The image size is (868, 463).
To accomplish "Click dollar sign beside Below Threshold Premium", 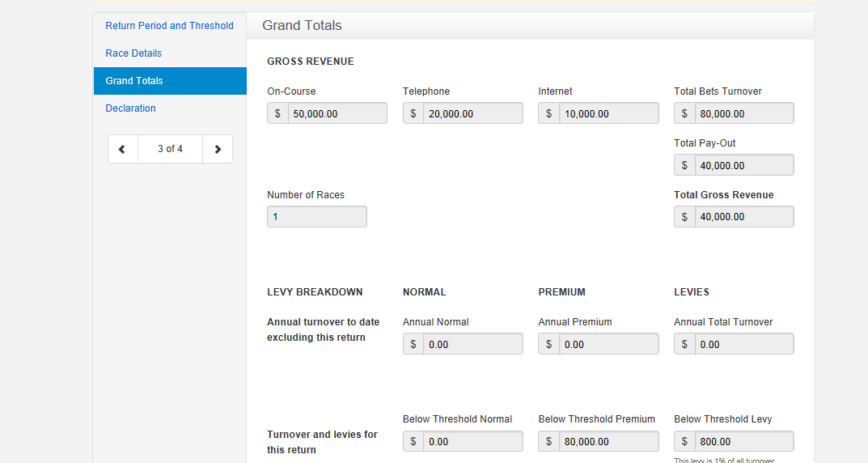I will 549,441.
